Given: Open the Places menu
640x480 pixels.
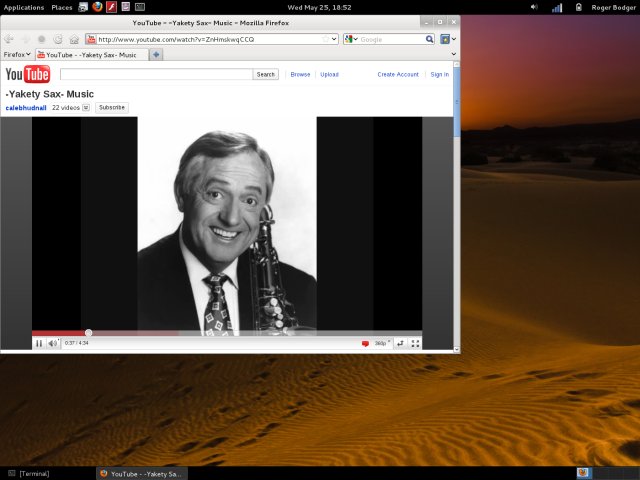Looking at the screenshot, I should [62, 7].
